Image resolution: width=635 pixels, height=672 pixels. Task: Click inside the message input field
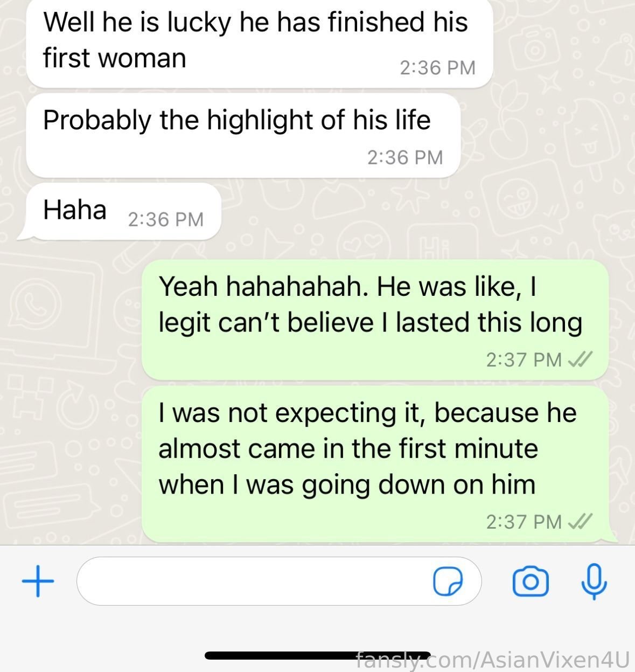[x=279, y=581]
